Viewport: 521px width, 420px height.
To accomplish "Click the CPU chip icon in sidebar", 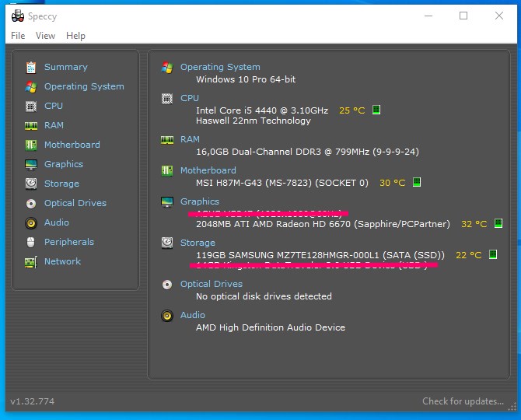I will pyautogui.click(x=31, y=107).
